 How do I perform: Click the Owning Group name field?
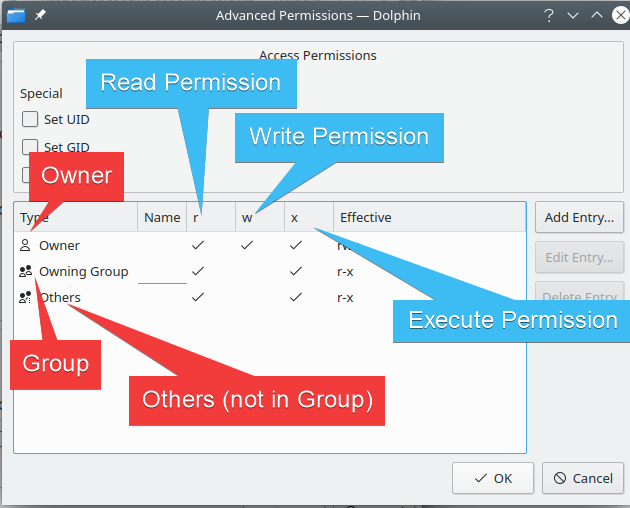pyautogui.click(x=162, y=271)
